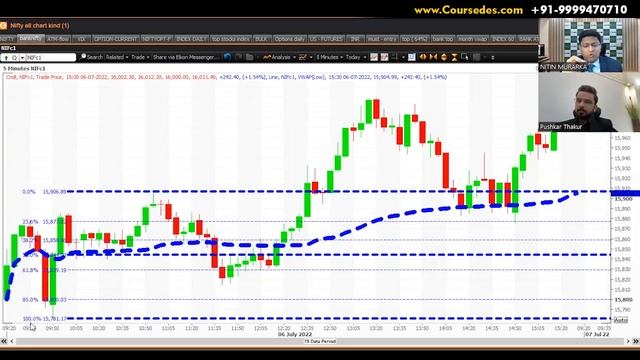Viewport: 640px width, 360px height.
Task: Expand the Related dropdown
Action: click(x=127, y=58)
